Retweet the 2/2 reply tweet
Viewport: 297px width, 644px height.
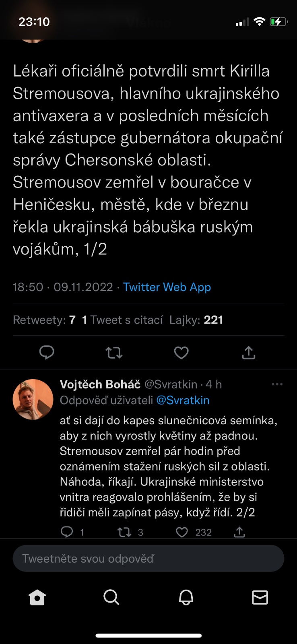click(x=124, y=532)
